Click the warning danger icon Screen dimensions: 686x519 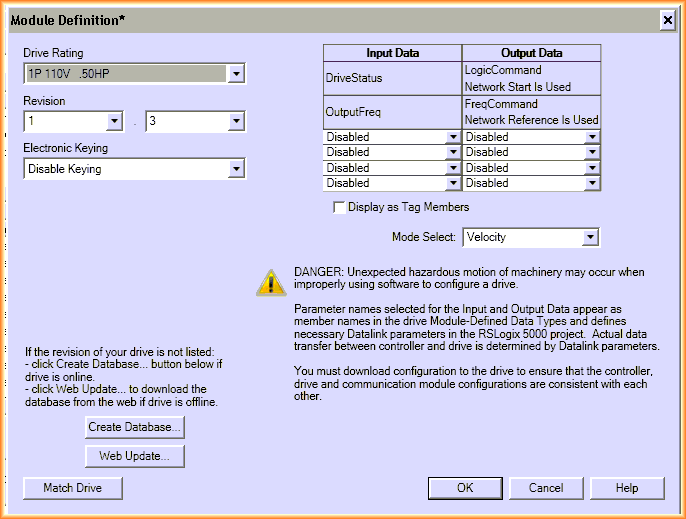click(x=270, y=283)
